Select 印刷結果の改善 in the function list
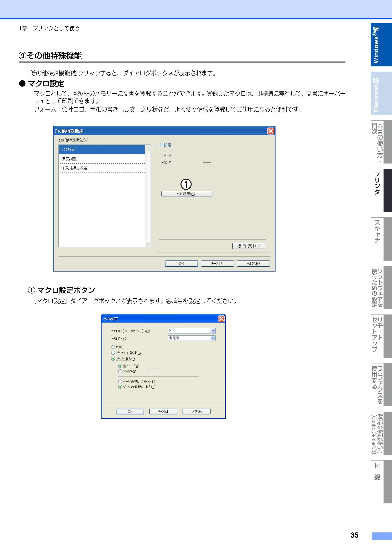 click(x=102, y=168)
